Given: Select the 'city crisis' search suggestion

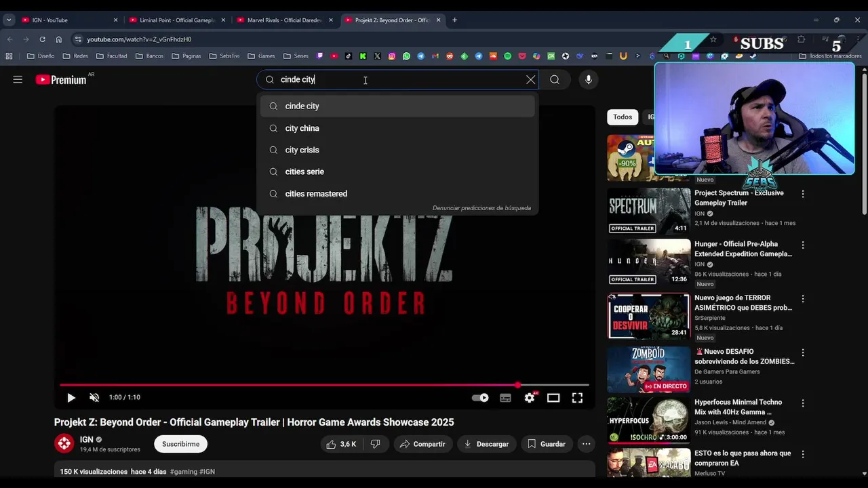Looking at the screenshot, I should click(397, 150).
